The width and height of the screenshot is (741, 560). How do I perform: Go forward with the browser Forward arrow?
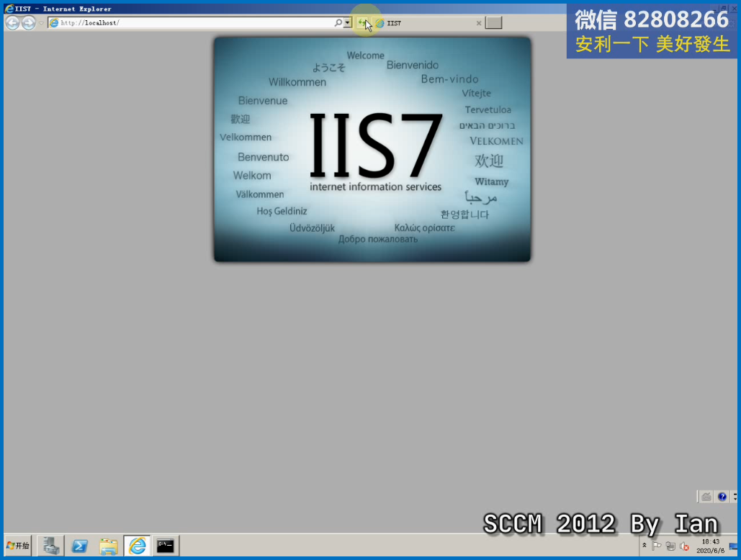[x=29, y=22]
